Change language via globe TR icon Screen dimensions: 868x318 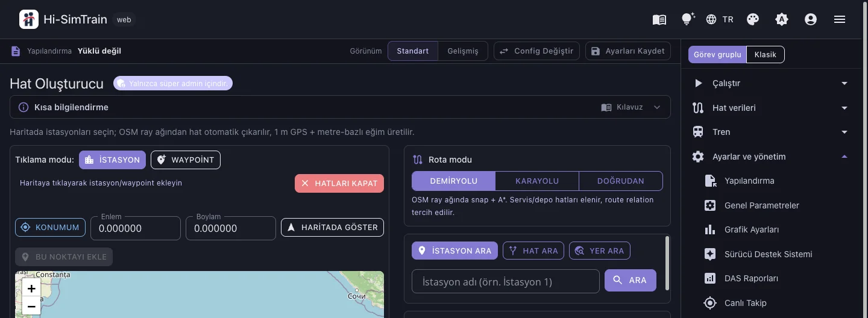pos(720,19)
